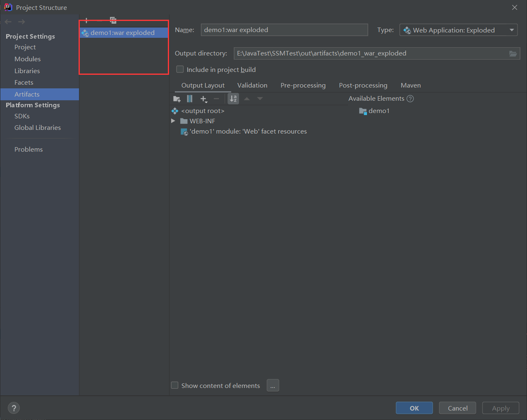Click the forward navigation arrow
The image size is (527, 420).
[x=21, y=22]
